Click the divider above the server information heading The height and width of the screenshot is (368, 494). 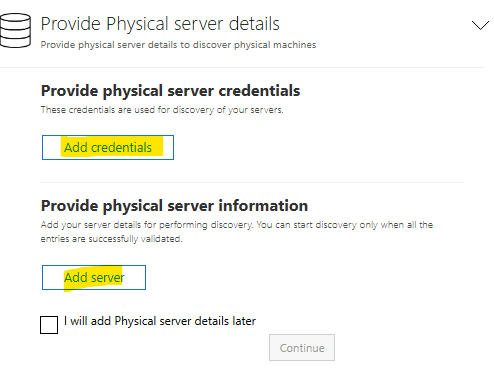click(x=252, y=182)
